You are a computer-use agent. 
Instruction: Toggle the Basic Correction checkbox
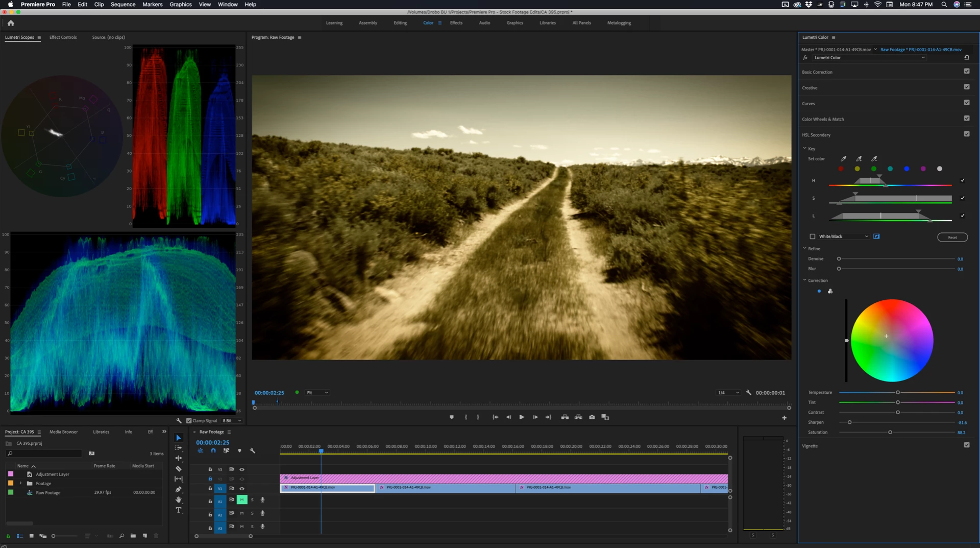tap(967, 72)
